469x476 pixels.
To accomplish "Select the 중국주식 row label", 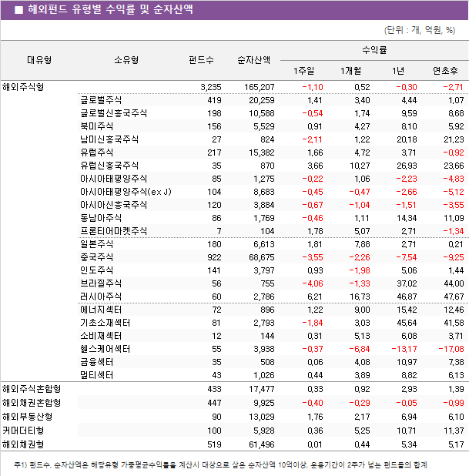I will [96, 256].
